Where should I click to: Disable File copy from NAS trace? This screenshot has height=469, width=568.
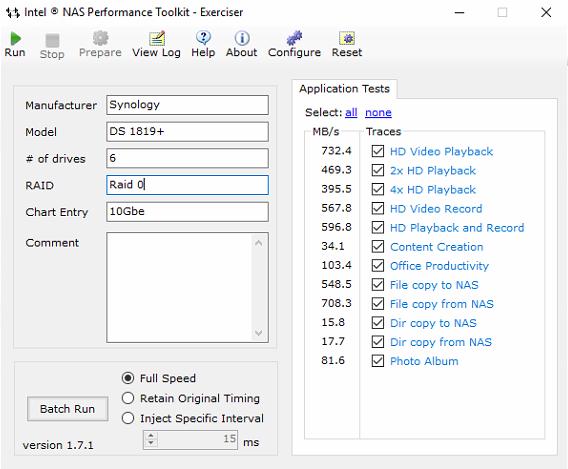[378, 303]
